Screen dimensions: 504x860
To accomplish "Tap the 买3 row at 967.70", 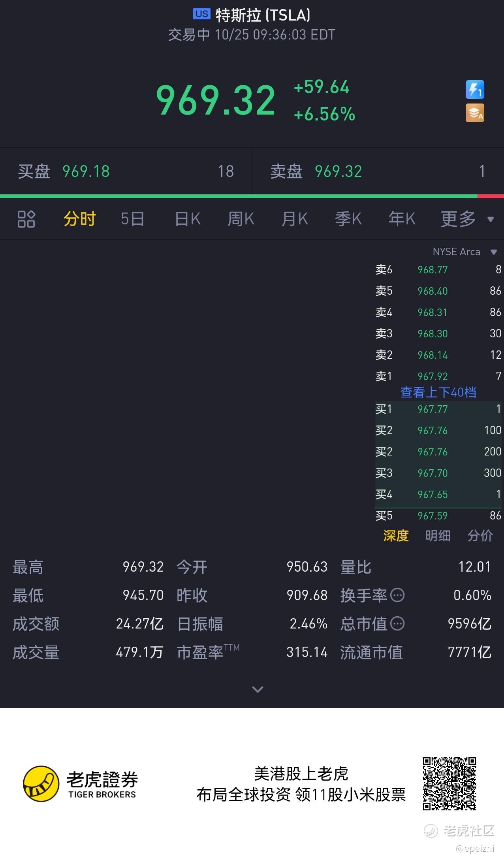I will point(438,473).
